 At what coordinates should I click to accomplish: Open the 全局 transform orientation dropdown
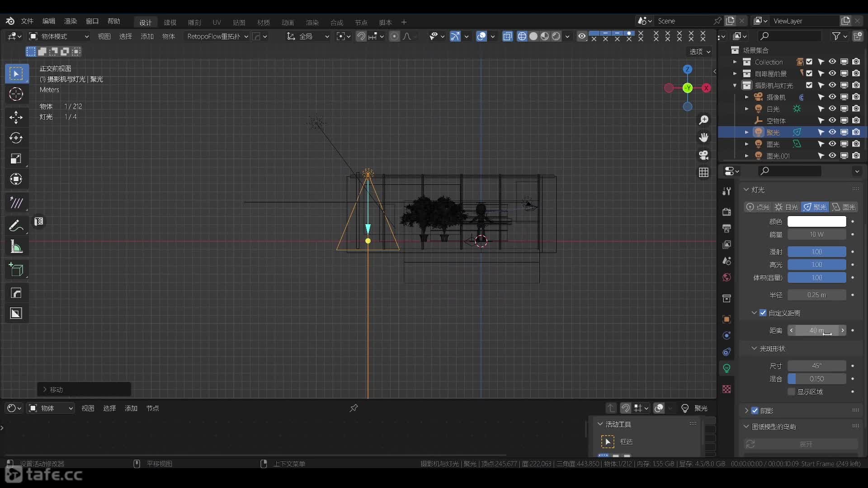click(x=308, y=36)
